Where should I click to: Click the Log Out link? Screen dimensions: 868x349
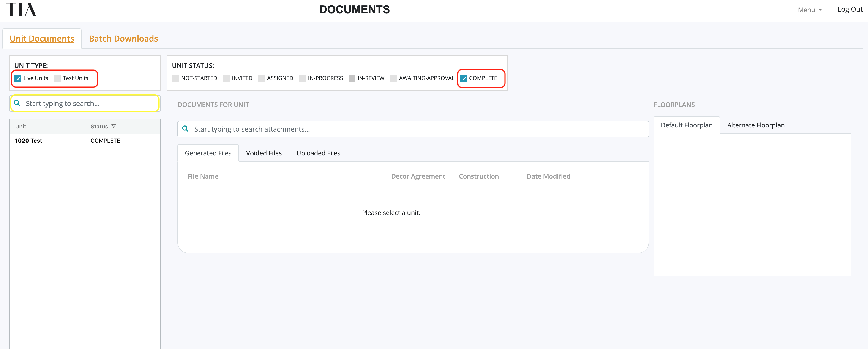850,9
